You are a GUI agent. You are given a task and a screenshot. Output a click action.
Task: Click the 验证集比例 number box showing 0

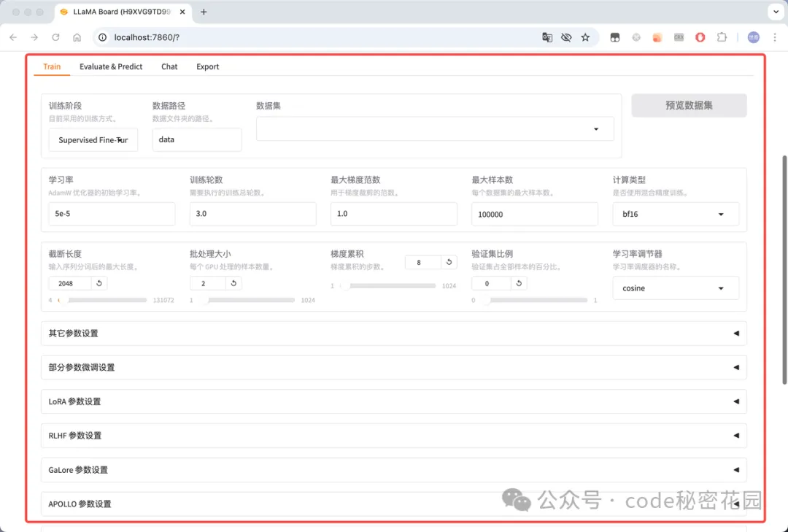[x=492, y=283]
